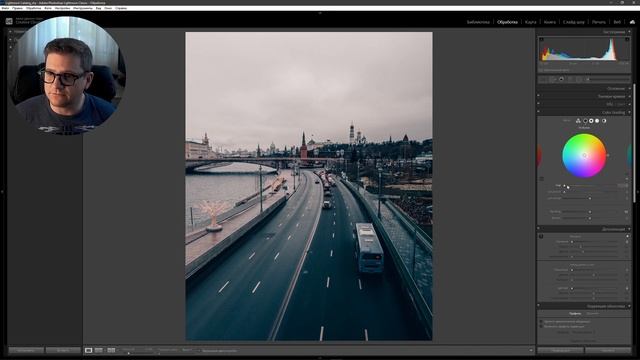
Task: Open the Библиотека module
Action: (x=478, y=22)
